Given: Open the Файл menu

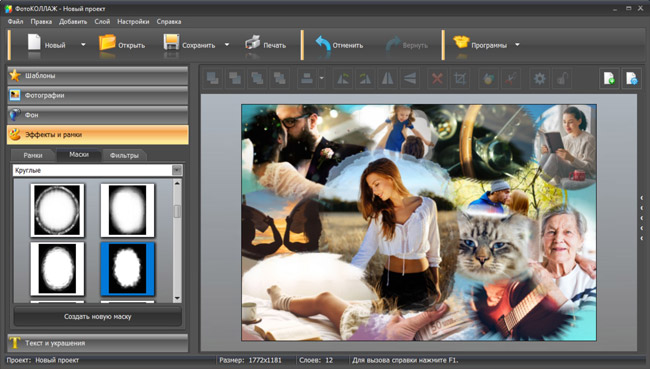Looking at the screenshot, I should (15, 22).
